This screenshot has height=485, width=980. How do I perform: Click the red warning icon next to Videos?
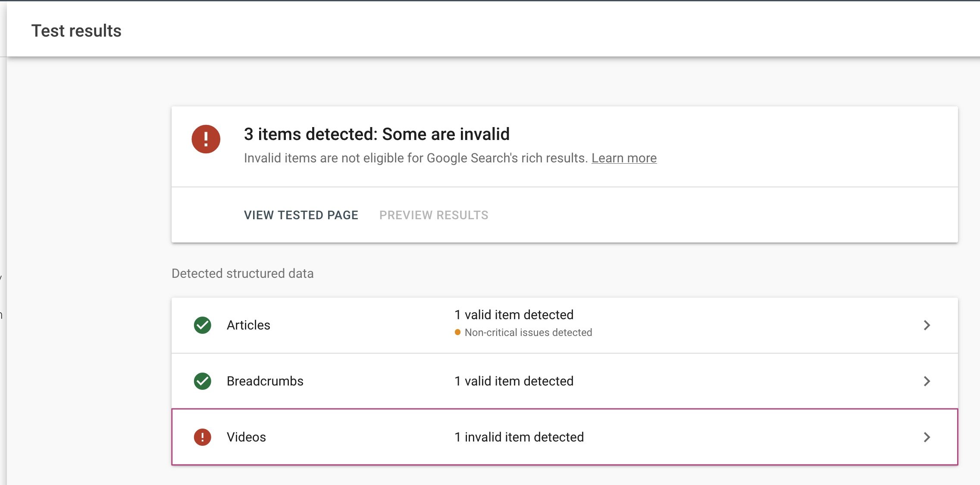(202, 437)
